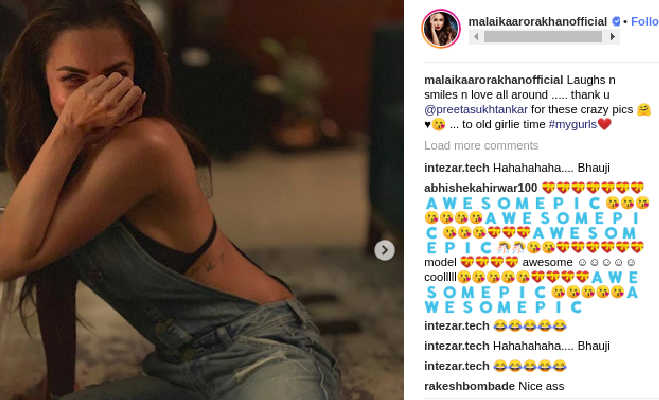Click the red heart emoji in the caption

pos(604,124)
